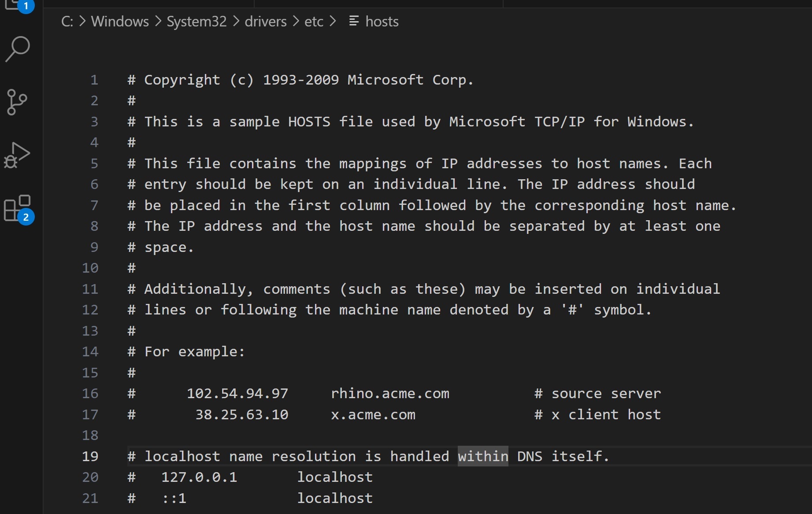Click the hosts file icon in breadcrumb

pyautogui.click(x=354, y=21)
